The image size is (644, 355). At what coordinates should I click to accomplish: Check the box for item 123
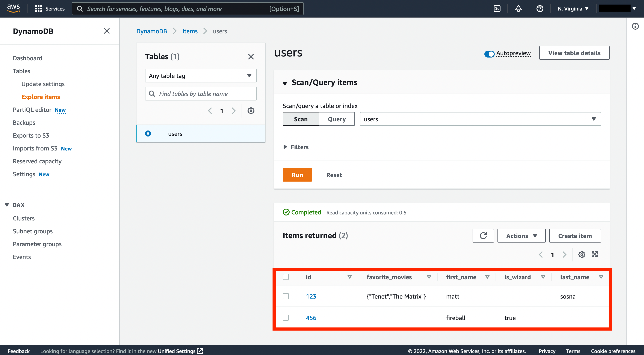tap(286, 296)
